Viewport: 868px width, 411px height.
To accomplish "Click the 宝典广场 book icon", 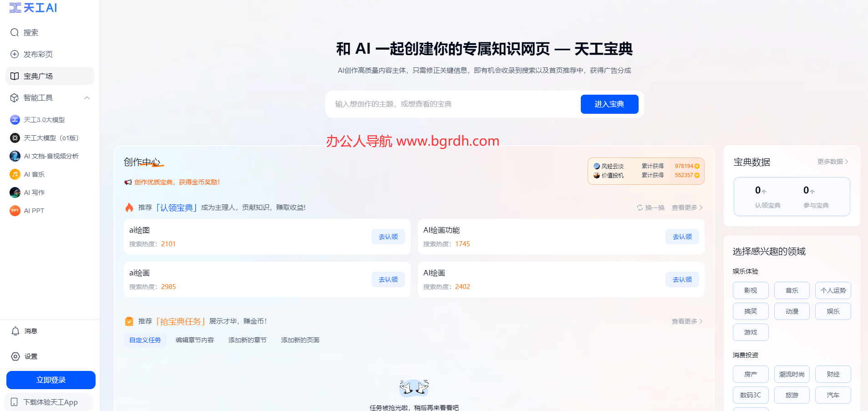I will point(15,76).
